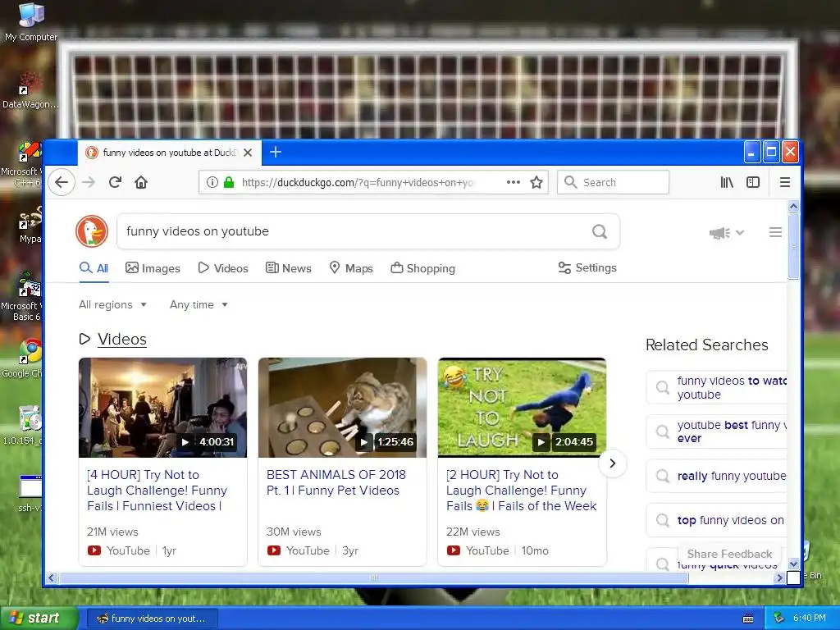The height and width of the screenshot is (630, 840).
Task: Open the Firefox home page icon
Action: 141,182
